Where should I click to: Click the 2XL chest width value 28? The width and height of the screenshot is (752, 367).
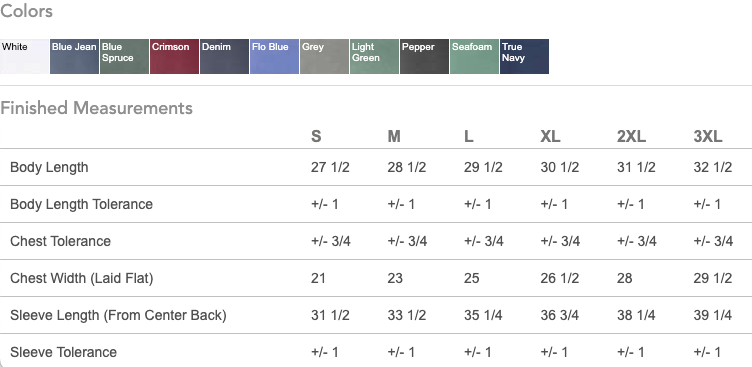click(x=624, y=278)
